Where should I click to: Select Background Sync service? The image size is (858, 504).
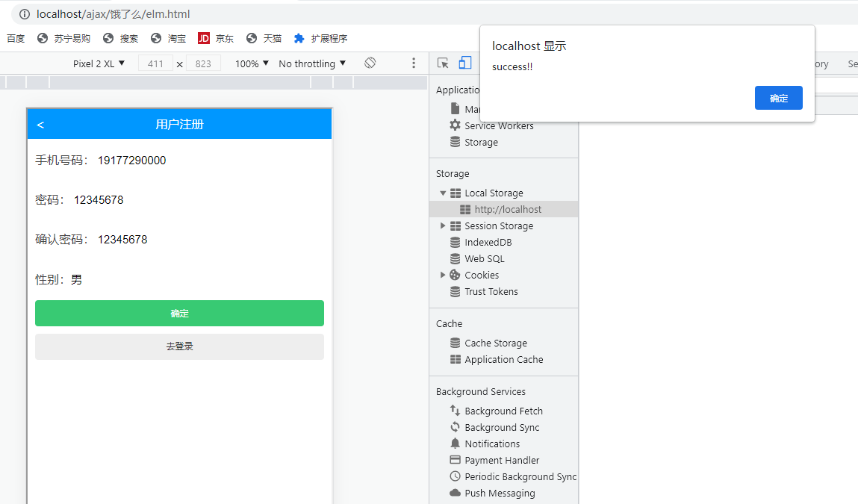pos(502,427)
